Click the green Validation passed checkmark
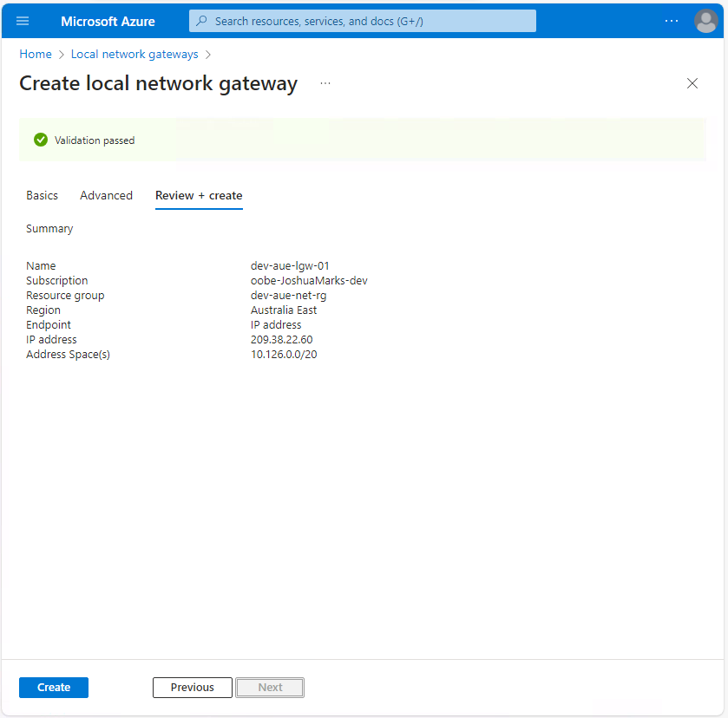The image size is (728, 718). pyautogui.click(x=40, y=140)
